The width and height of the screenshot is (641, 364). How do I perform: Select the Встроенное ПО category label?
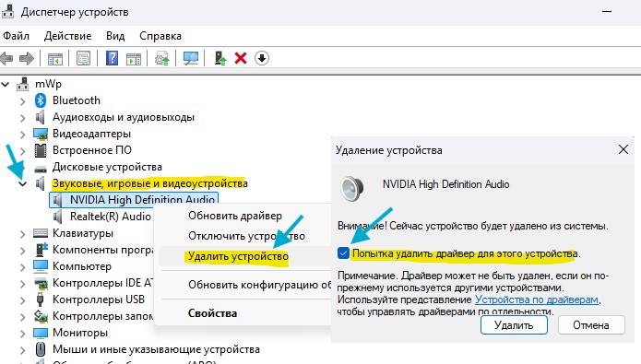pos(92,150)
